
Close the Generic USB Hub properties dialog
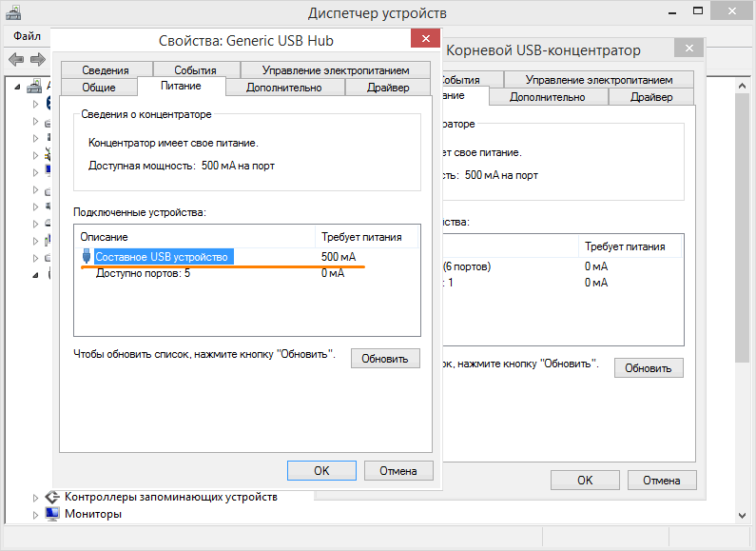coord(426,39)
